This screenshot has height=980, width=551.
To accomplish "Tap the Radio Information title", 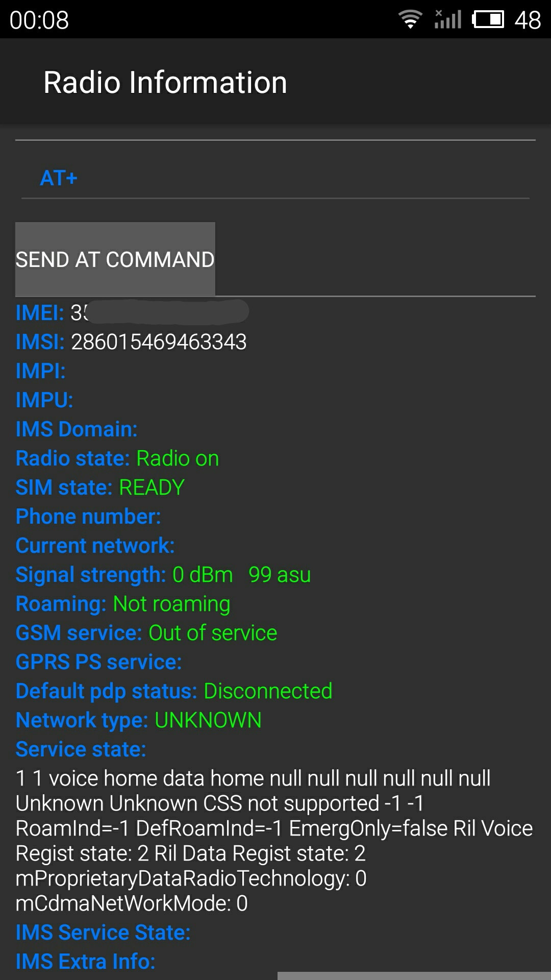I will [x=165, y=82].
